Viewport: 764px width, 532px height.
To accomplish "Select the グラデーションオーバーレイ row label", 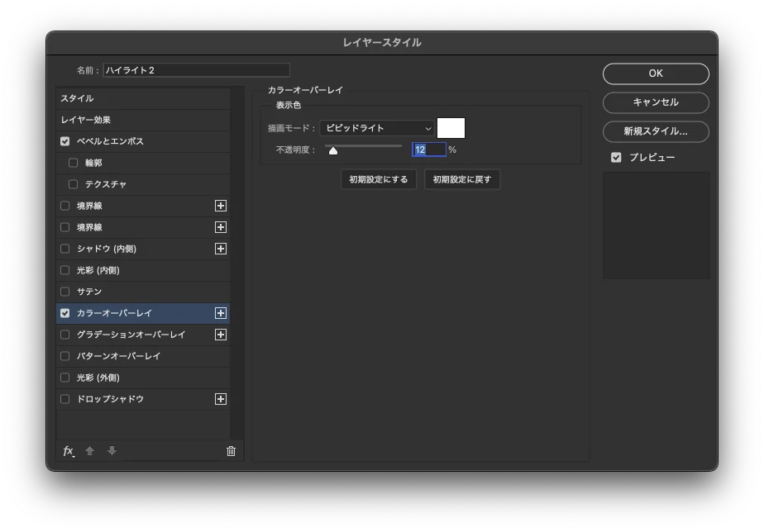I will click(x=131, y=335).
